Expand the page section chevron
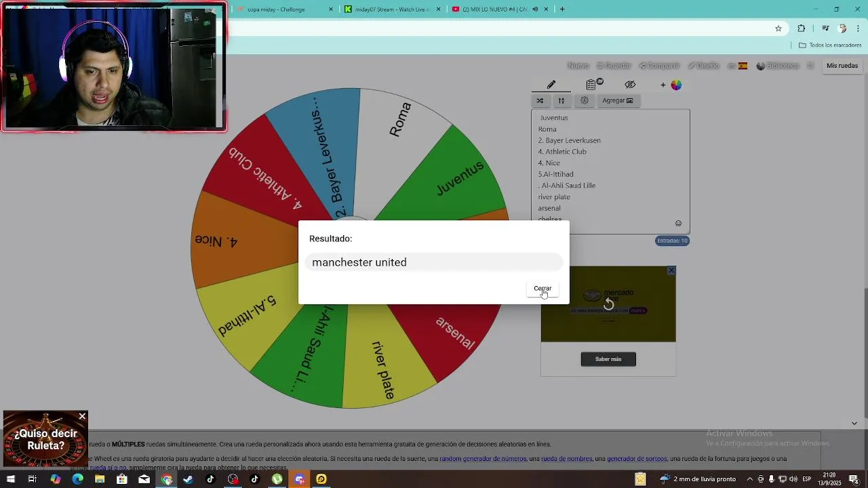The height and width of the screenshot is (488, 868). 854,424
